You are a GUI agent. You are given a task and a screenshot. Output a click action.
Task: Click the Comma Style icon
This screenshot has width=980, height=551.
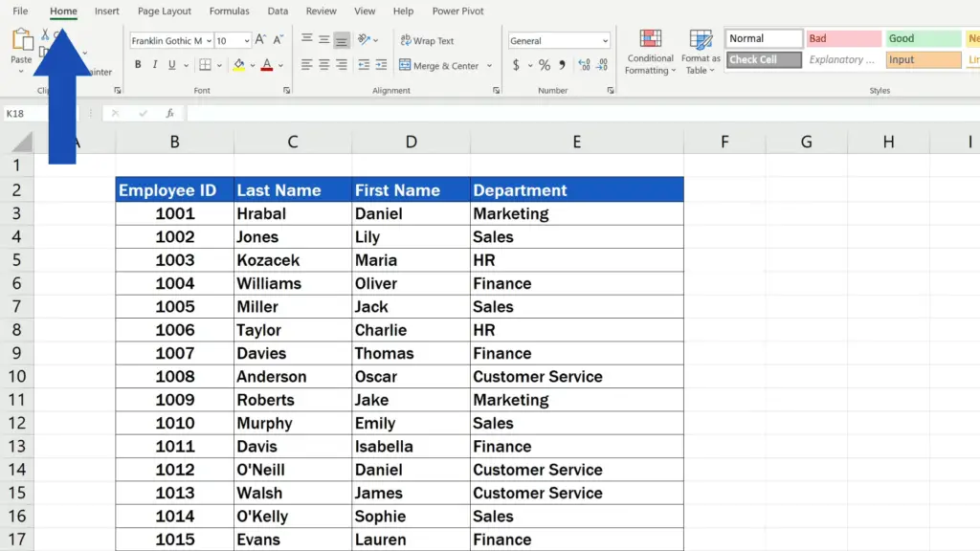tap(561, 65)
